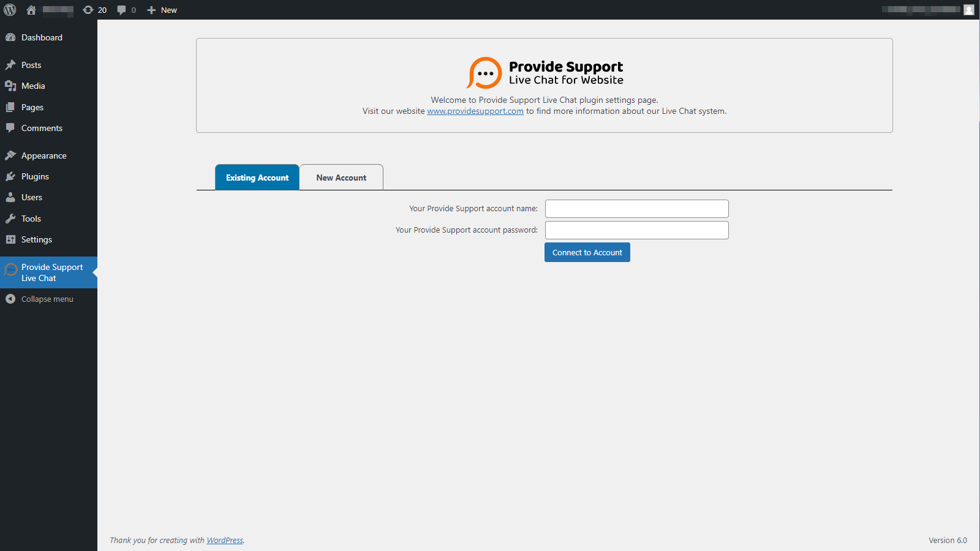Click the Pages icon in sidebar
Image resolution: width=980 pixels, height=551 pixels.
tap(10, 107)
